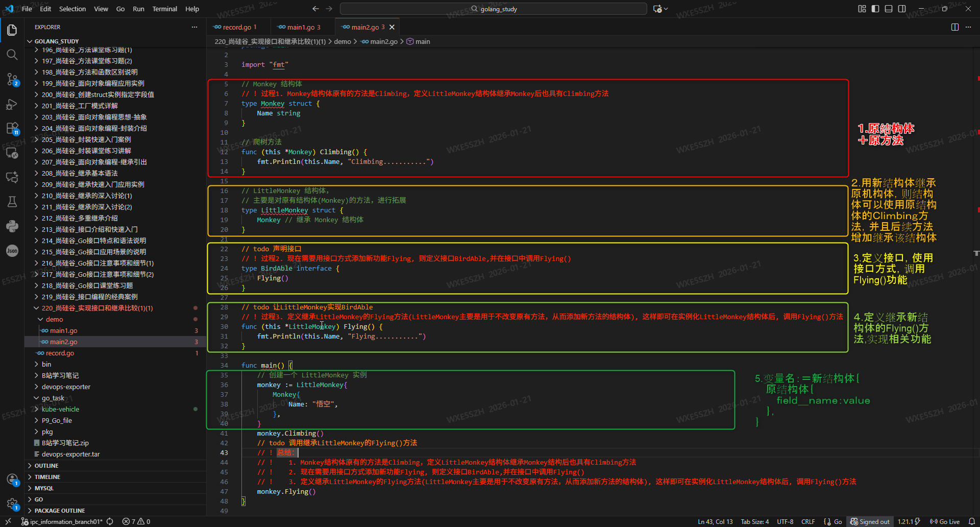Split the editor to the right
The image size is (980, 527).
(955, 27)
